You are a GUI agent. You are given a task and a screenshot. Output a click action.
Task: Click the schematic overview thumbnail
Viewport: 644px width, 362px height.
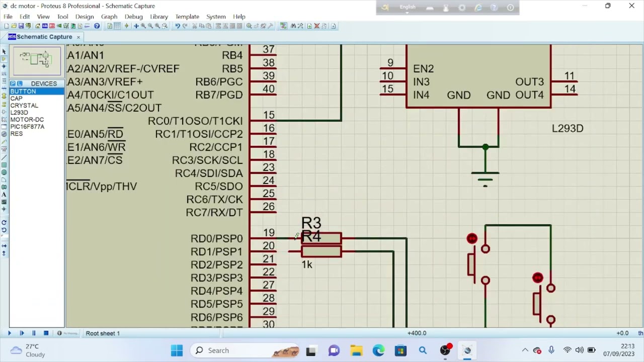click(37, 60)
